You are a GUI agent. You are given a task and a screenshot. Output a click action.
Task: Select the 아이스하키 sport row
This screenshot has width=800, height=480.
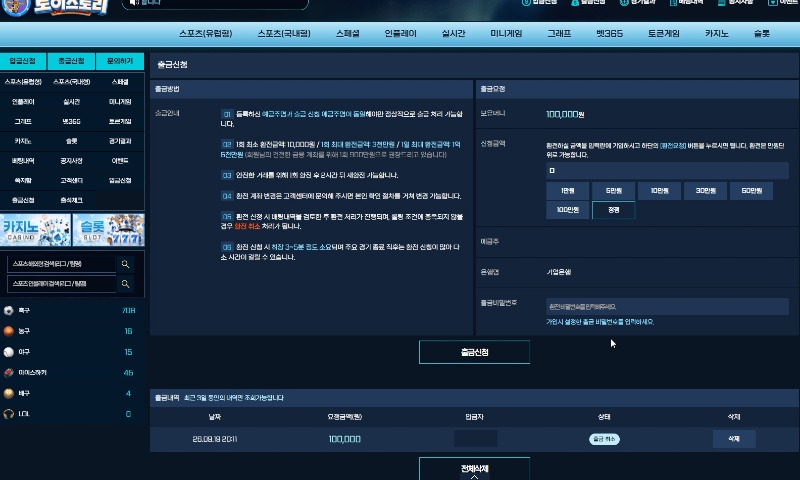72,373
